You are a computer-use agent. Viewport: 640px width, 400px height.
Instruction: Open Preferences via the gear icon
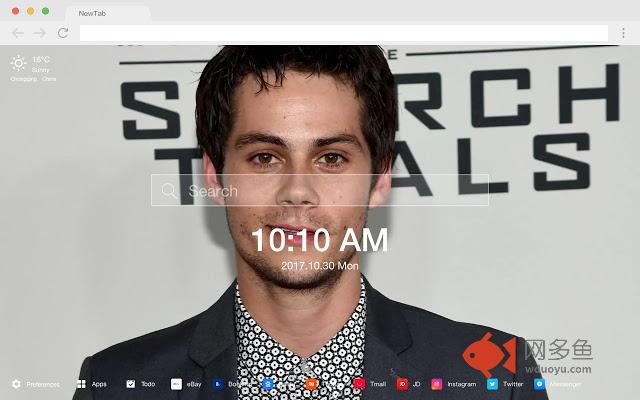(x=16, y=384)
